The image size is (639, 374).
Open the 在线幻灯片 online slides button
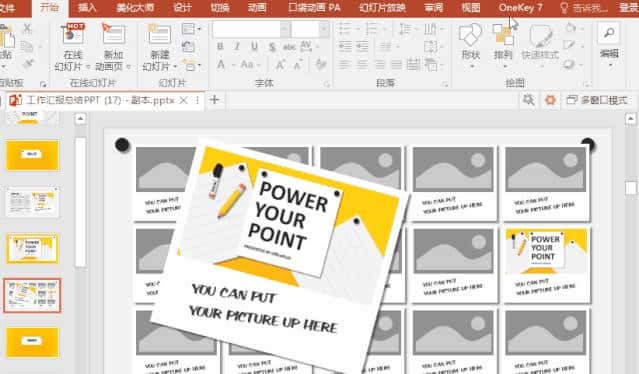(x=73, y=46)
